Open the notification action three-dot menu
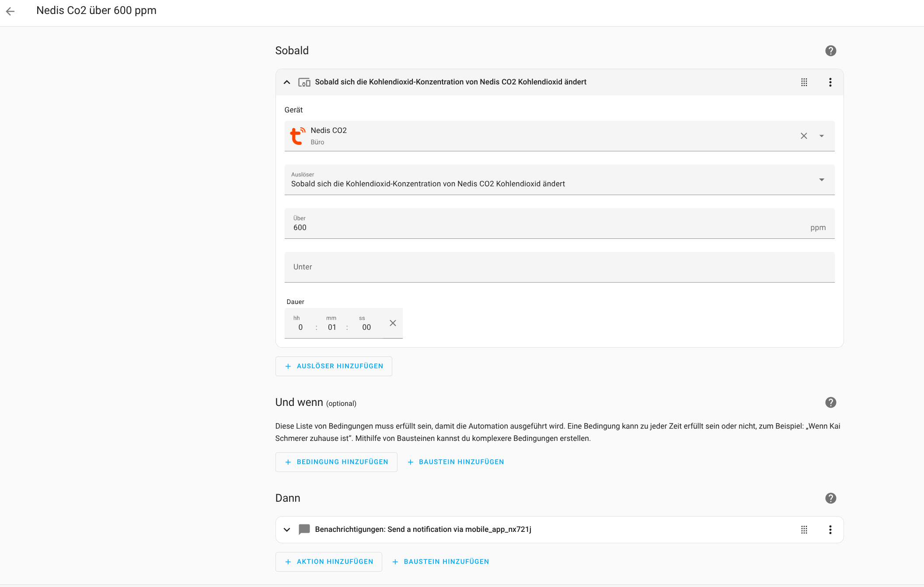The height and width of the screenshot is (587, 924). tap(830, 530)
